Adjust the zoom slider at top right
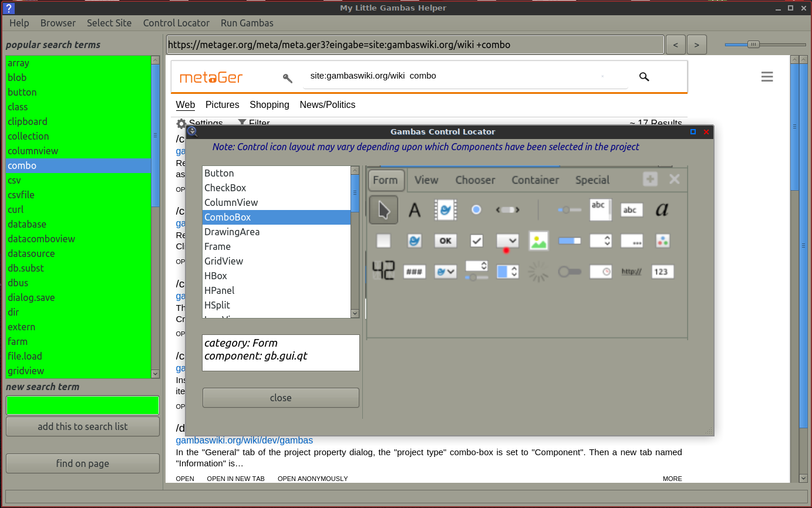Screen dimensions: 812x508 (x=753, y=45)
